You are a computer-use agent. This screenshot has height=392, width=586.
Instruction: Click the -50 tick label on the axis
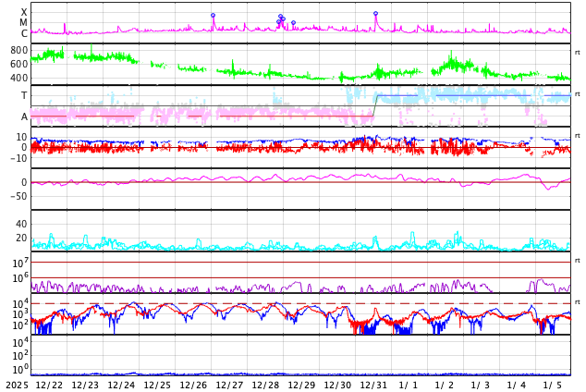pos(18,196)
